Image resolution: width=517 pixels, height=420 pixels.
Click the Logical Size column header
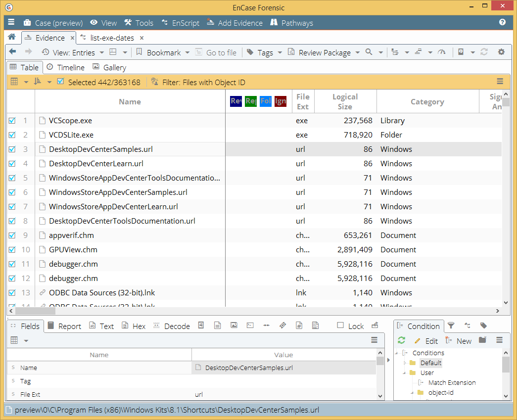345,101
